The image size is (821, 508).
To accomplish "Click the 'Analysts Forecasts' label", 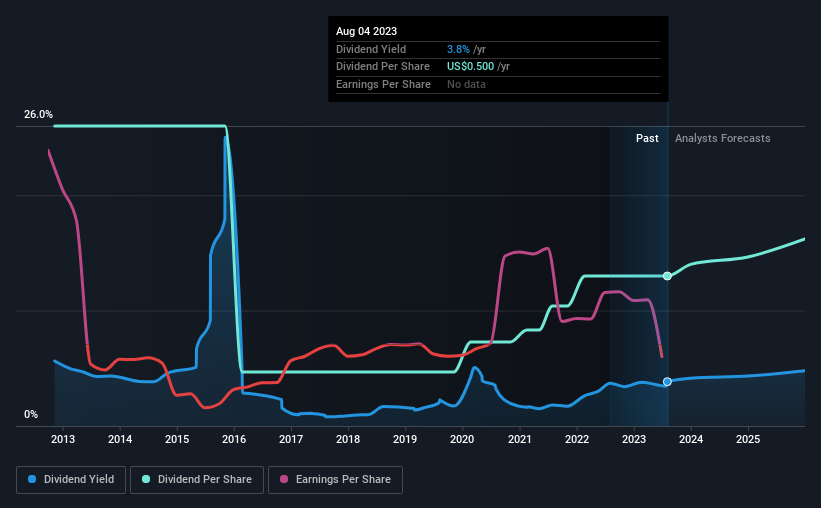I will (723, 138).
